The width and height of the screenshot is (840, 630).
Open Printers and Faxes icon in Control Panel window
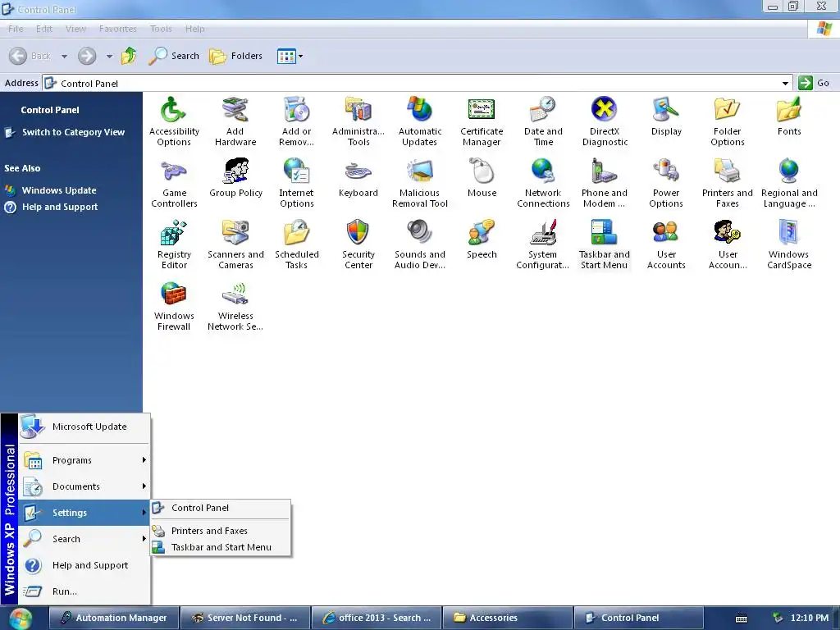tap(728, 183)
